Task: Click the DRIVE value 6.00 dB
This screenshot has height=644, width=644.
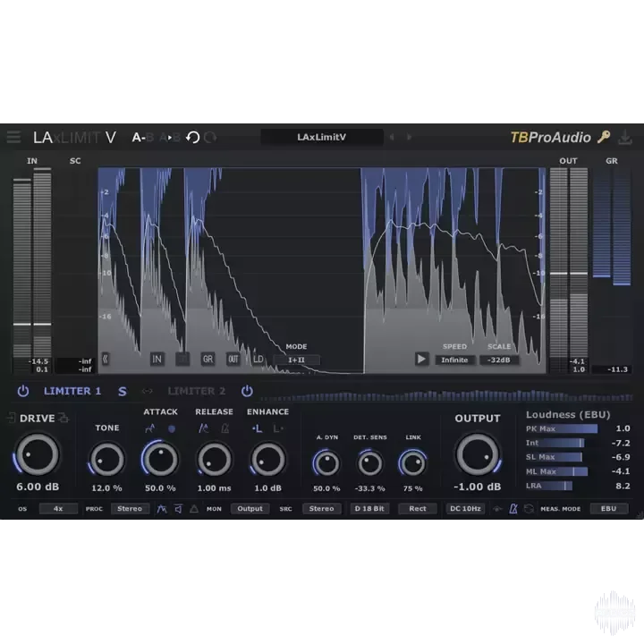Action: [38, 487]
